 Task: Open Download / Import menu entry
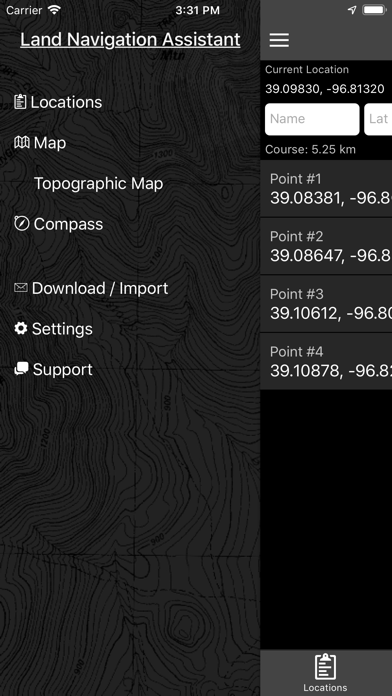pyautogui.click(x=100, y=288)
